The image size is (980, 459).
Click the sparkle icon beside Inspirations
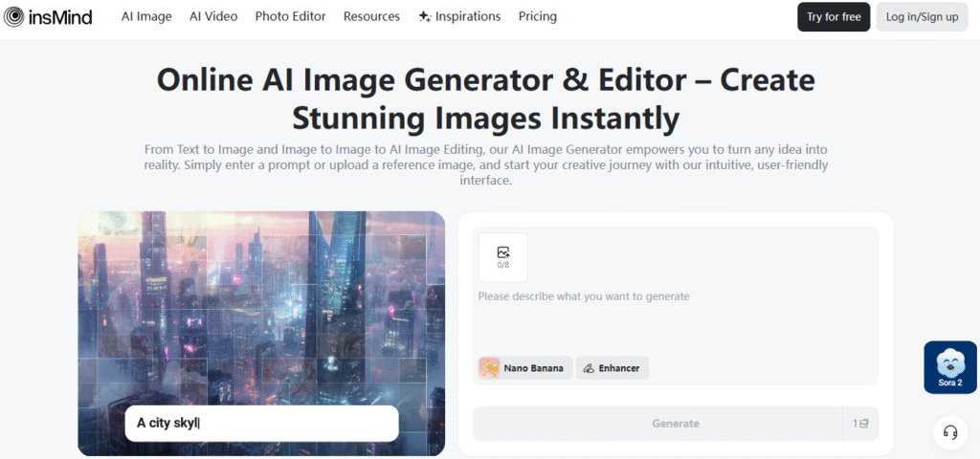point(425,16)
